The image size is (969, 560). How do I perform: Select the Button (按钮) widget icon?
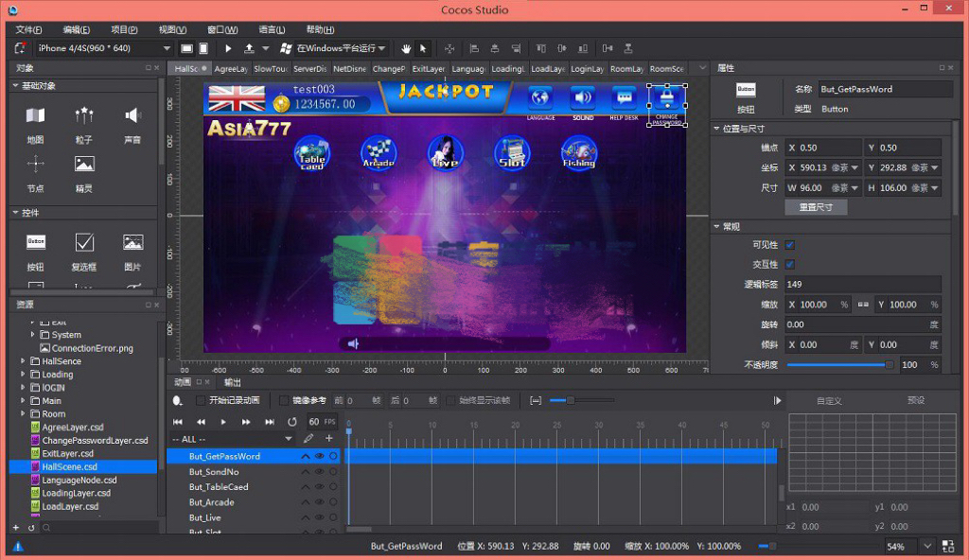pos(35,243)
